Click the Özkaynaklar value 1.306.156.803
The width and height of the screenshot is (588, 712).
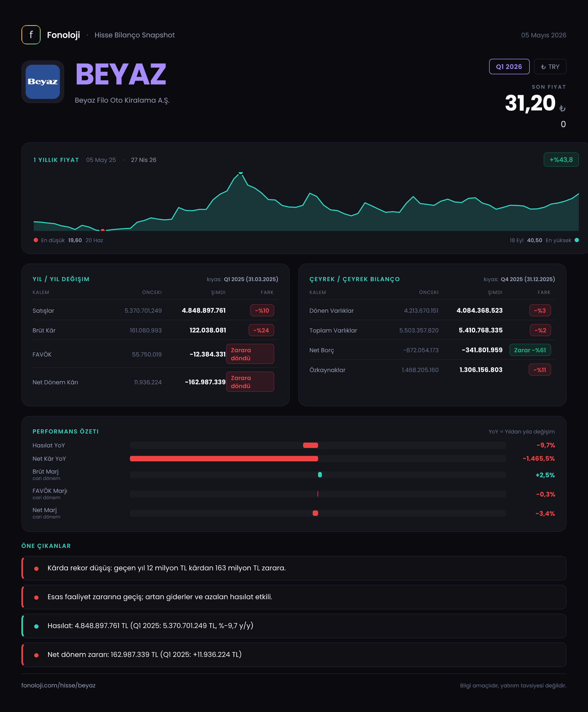tap(481, 370)
